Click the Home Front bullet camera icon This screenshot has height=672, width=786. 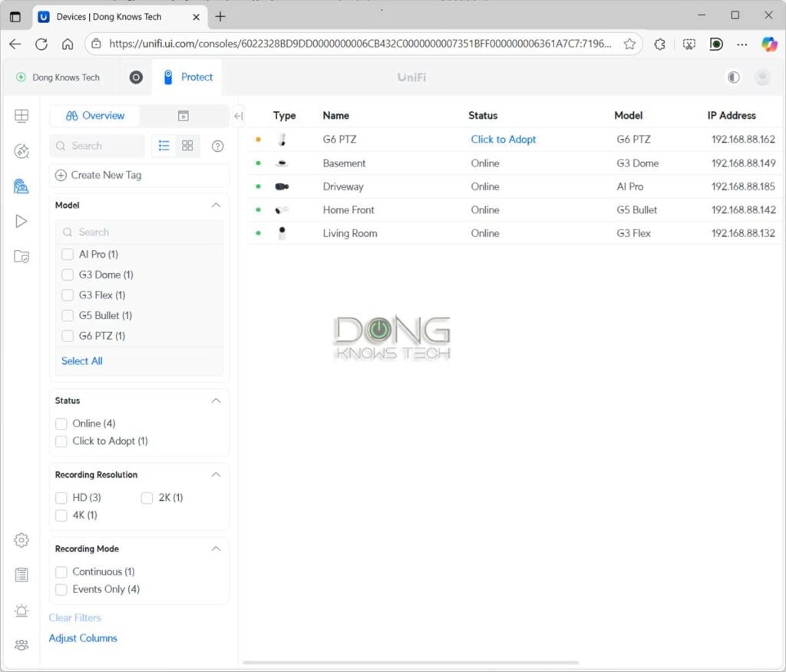tap(282, 210)
